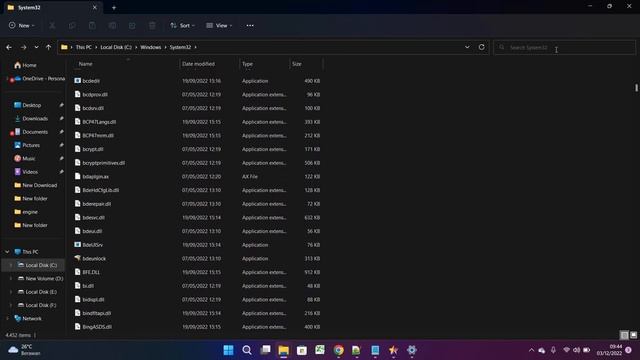Open Task View on taskbar
This screenshot has height=360, width=640.
click(265, 350)
